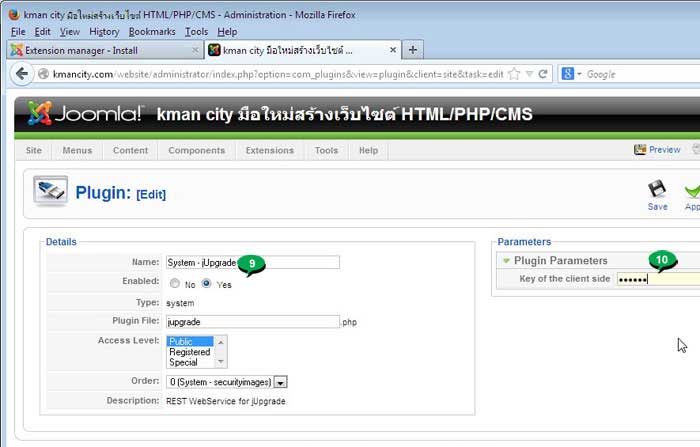Click the Firefox icon in the title bar

(x=14, y=14)
